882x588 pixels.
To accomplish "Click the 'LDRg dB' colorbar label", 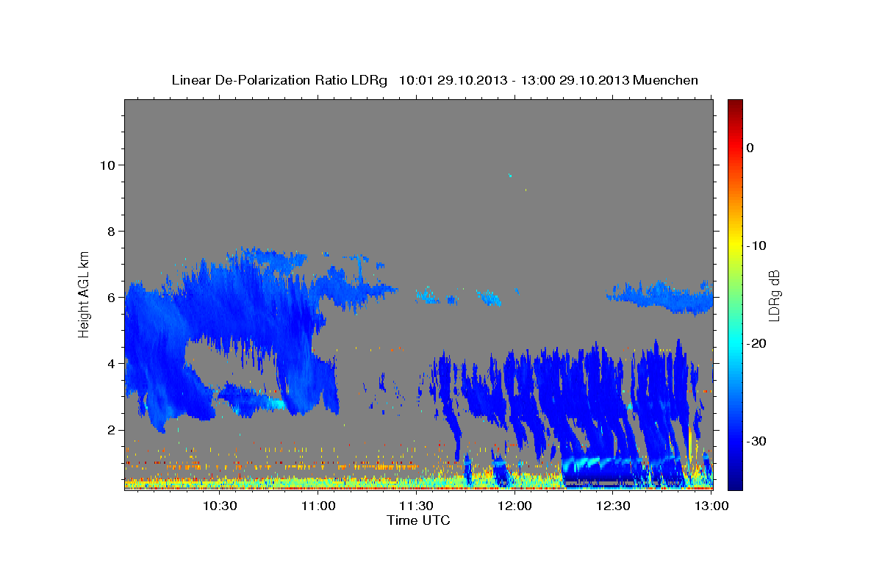I will 773,296.
